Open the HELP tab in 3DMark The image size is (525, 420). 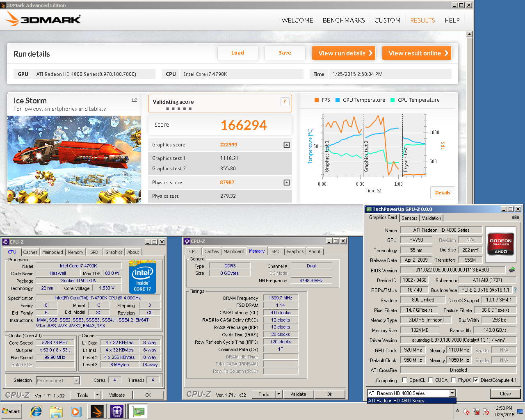tap(452, 20)
